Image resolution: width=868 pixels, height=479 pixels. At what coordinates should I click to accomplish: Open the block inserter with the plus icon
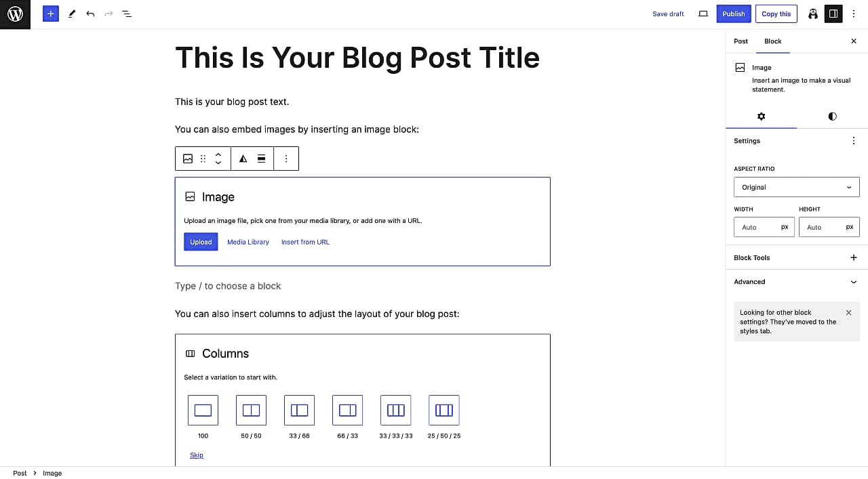(x=50, y=14)
